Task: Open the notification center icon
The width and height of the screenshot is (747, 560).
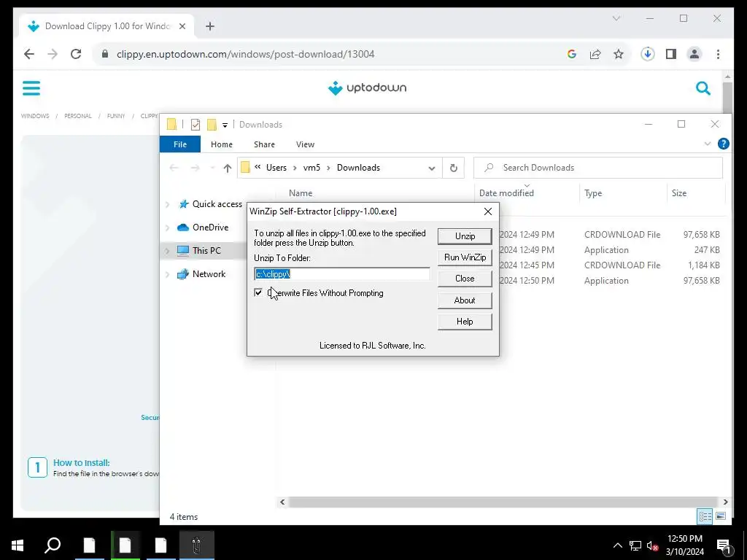Action: point(724,547)
